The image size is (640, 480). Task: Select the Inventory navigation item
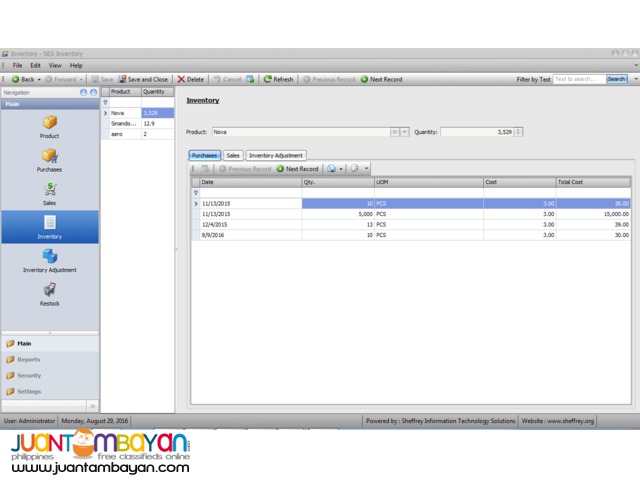[x=50, y=227]
